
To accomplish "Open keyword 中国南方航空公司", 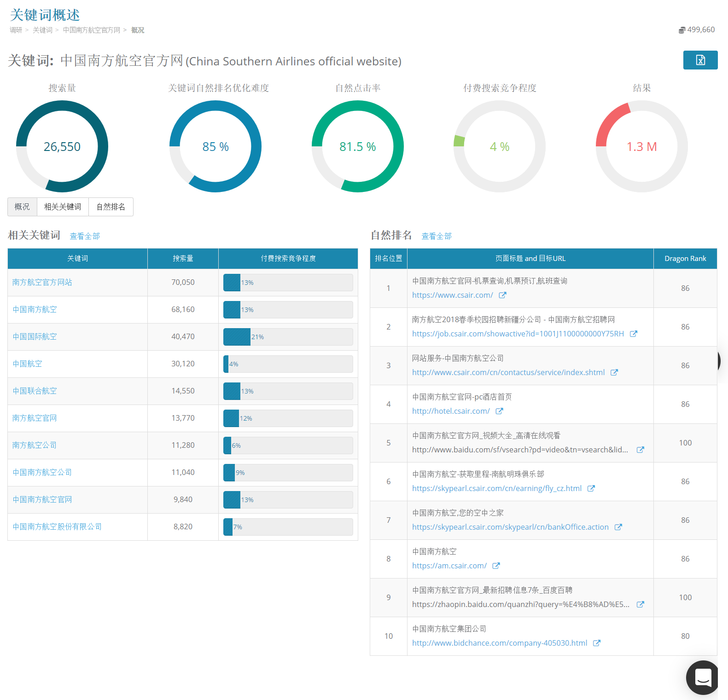I will click(42, 472).
